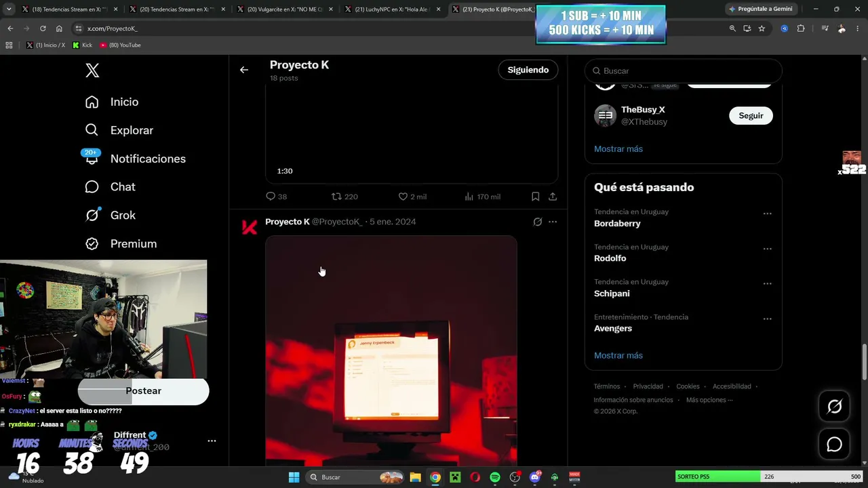Go back using the profile header arrow
Viewport: 868px width, 488px height.
coord(244,70)
